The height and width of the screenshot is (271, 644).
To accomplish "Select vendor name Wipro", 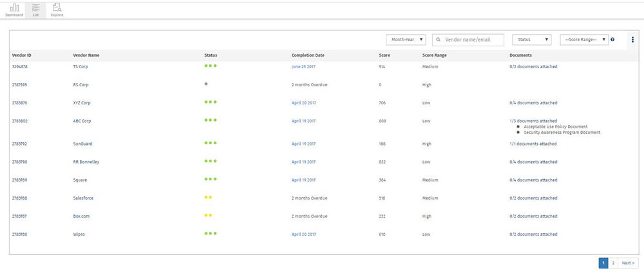I will (x=79, y=234).
